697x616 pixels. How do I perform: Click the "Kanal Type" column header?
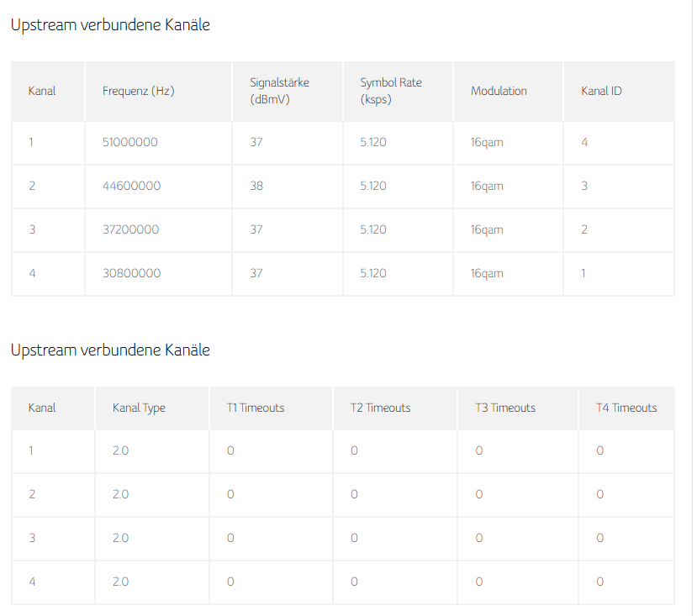point(139,408)
